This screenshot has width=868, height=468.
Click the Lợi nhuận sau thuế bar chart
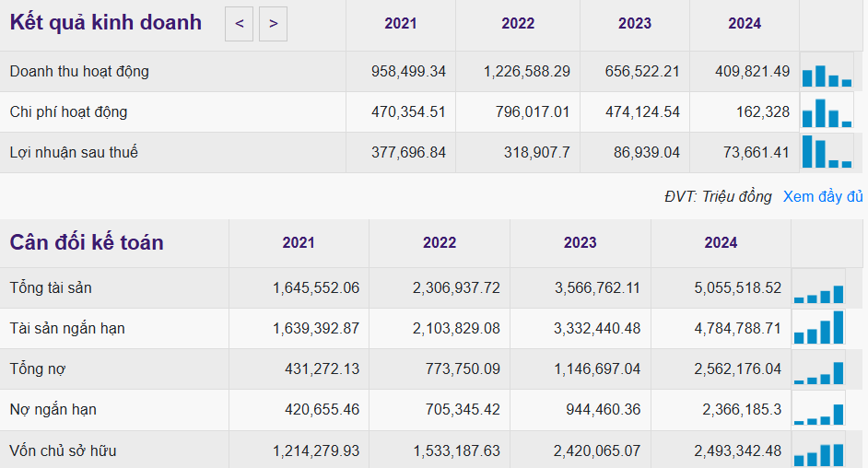(827, 153)
